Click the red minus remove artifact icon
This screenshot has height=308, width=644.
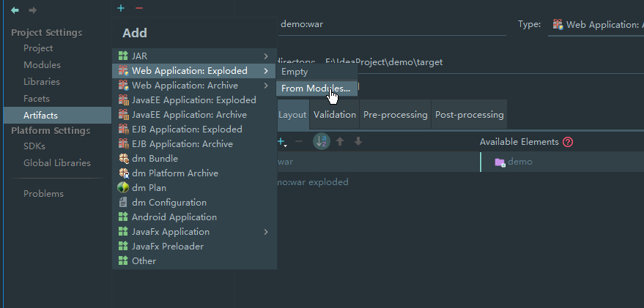(138, 8)
